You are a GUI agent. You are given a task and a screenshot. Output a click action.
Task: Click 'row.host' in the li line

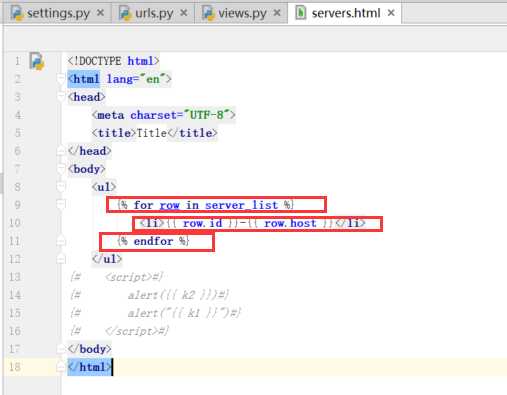tap(290, 223)
